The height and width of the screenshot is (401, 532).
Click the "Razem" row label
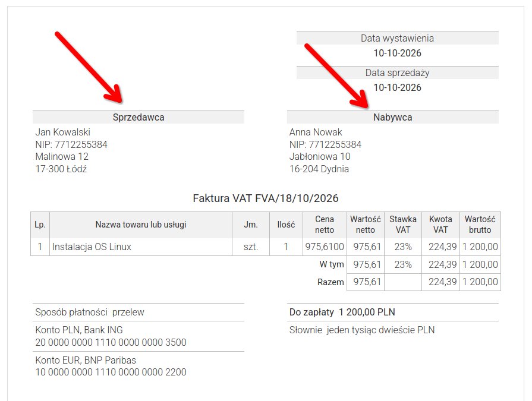[331, 282]
